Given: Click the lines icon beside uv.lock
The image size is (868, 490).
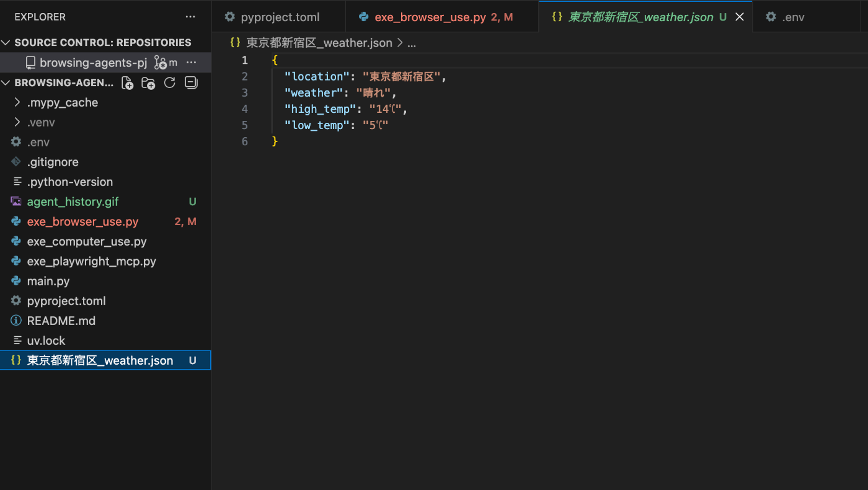Looking at the screenshot, I should 17,341.
